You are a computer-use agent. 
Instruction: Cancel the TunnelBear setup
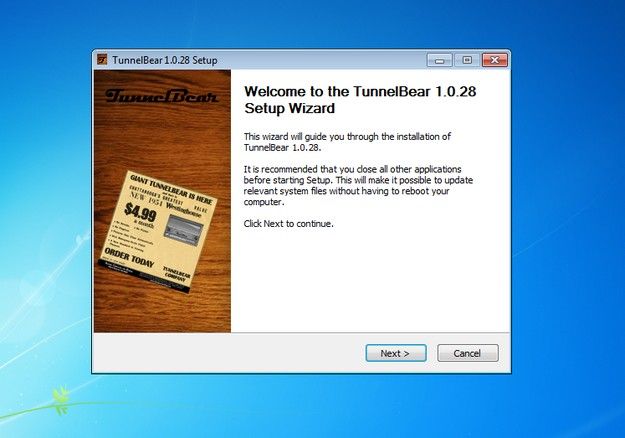[468, 353]
